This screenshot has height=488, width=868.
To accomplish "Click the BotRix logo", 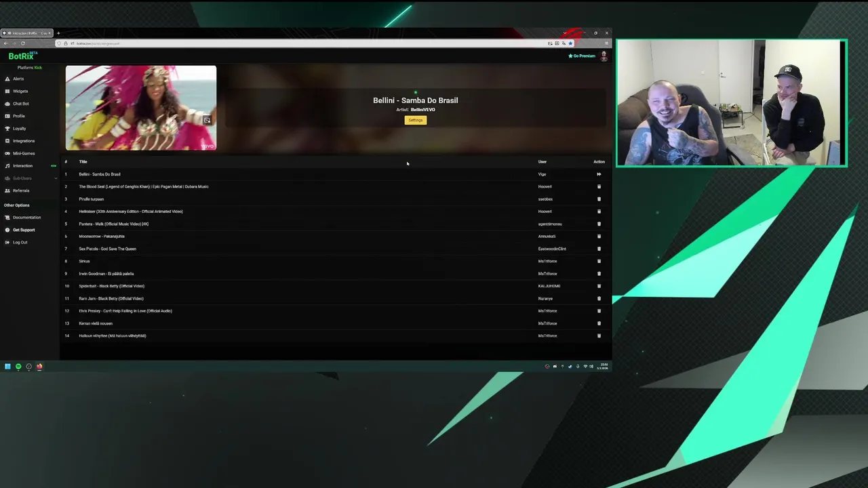I will pos(22,56).
